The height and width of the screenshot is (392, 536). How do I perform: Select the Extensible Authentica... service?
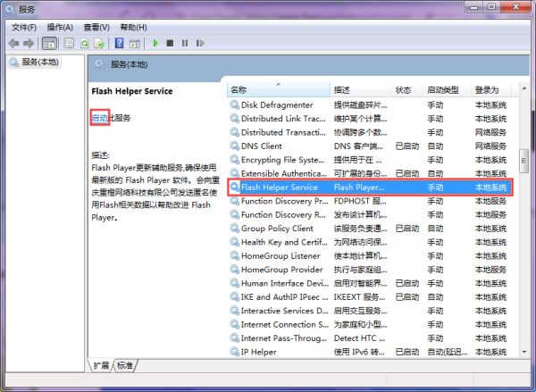pos(370,173)
